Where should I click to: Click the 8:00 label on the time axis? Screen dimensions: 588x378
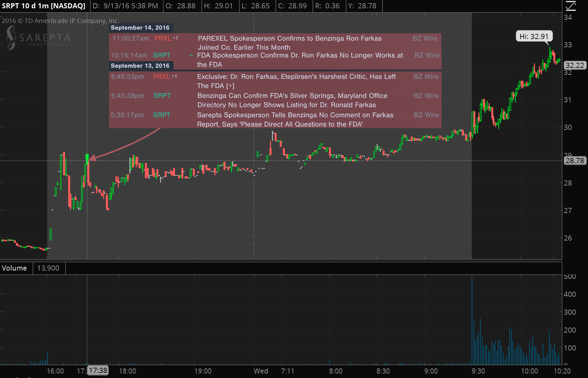336,371
